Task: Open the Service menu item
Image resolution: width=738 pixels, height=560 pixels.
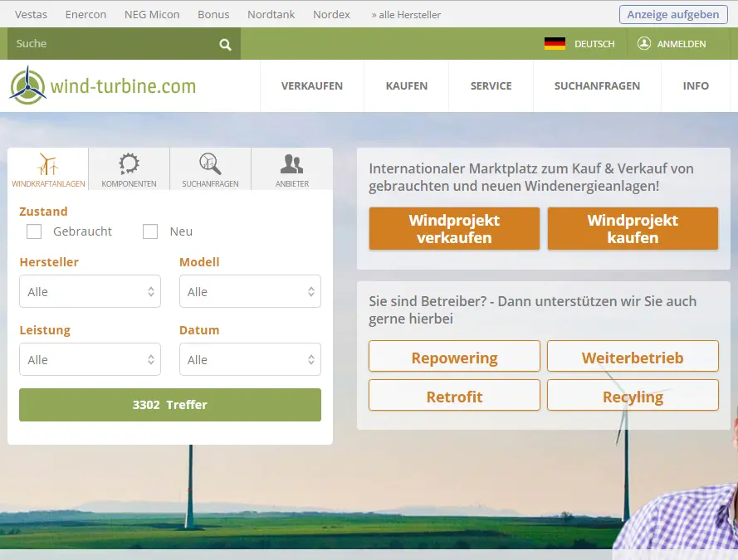Action: coord(491,86)
